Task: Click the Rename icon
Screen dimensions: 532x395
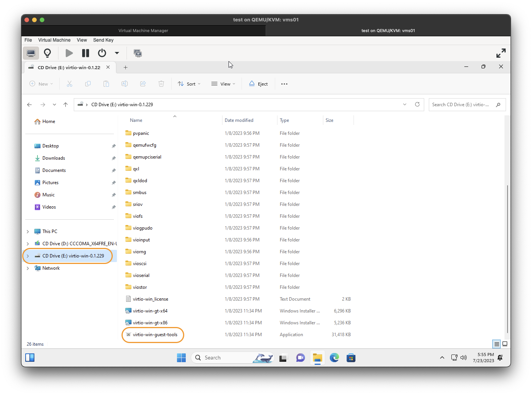Action: tap(125, 84)
